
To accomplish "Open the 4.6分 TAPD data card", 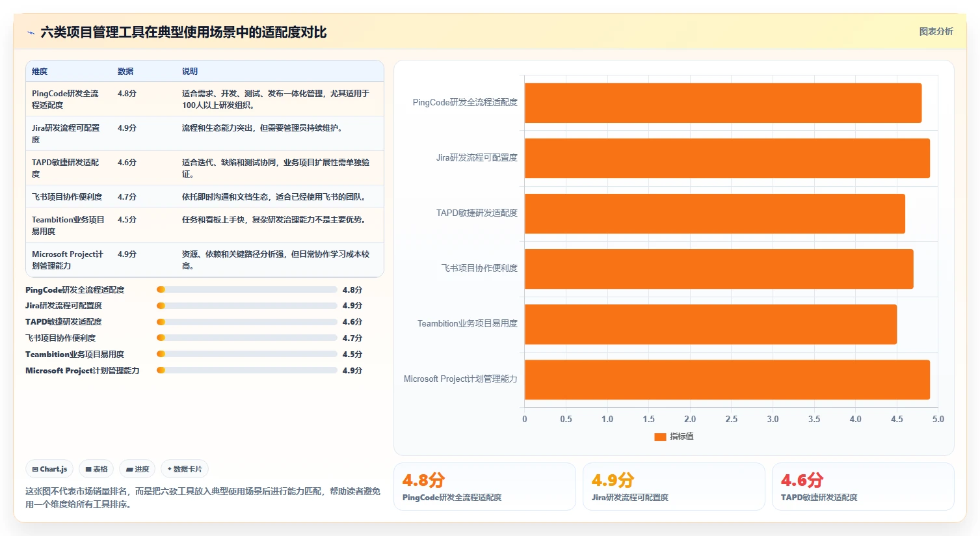I will (863, 487).
